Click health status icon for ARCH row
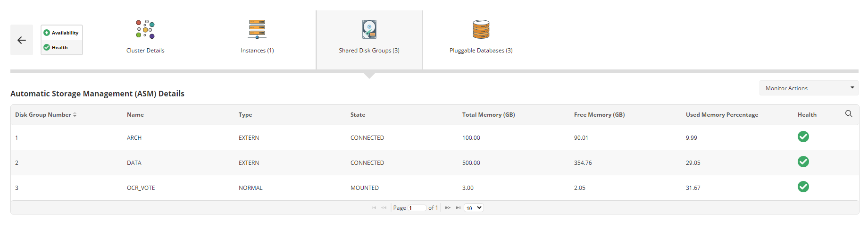The height and width of the screenshot is (240, 868). [x=803, y=137]
